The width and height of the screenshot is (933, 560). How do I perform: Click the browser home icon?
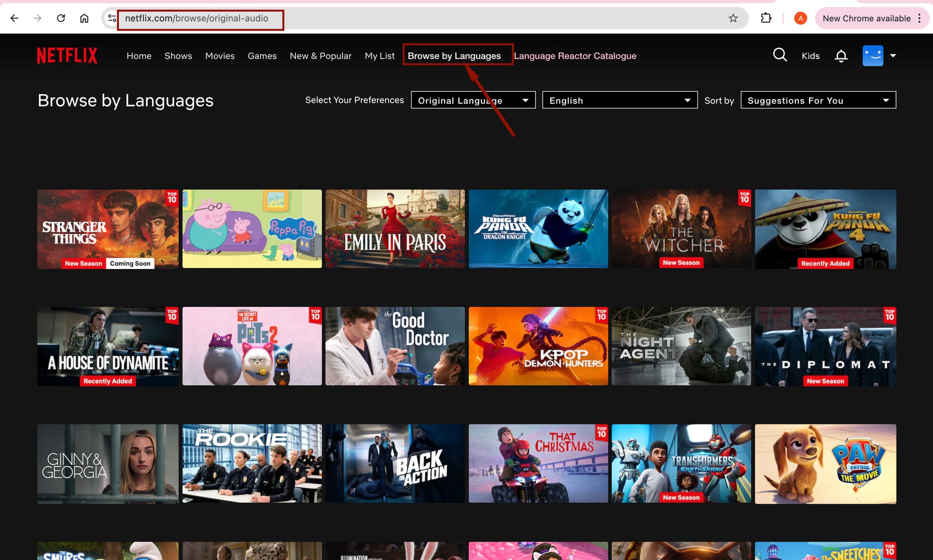click(84, 18)
